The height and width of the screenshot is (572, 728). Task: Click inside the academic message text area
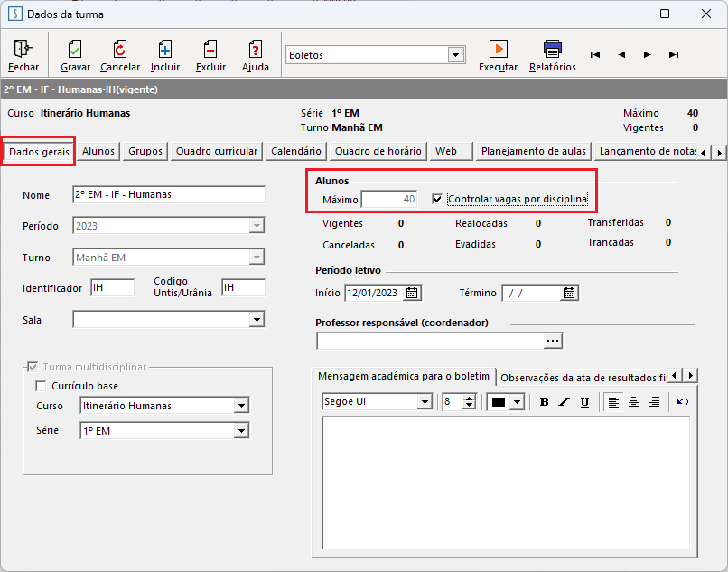click(506, 483)
